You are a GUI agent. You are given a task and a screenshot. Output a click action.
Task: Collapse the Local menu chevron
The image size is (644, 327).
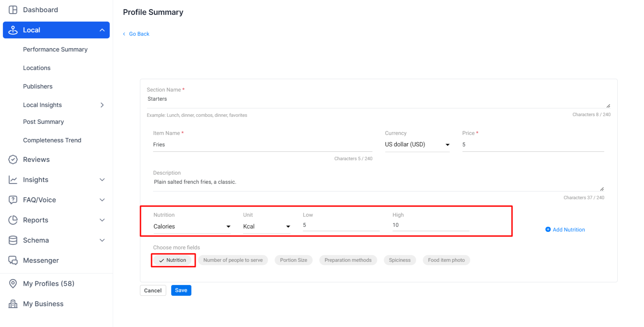102,30
